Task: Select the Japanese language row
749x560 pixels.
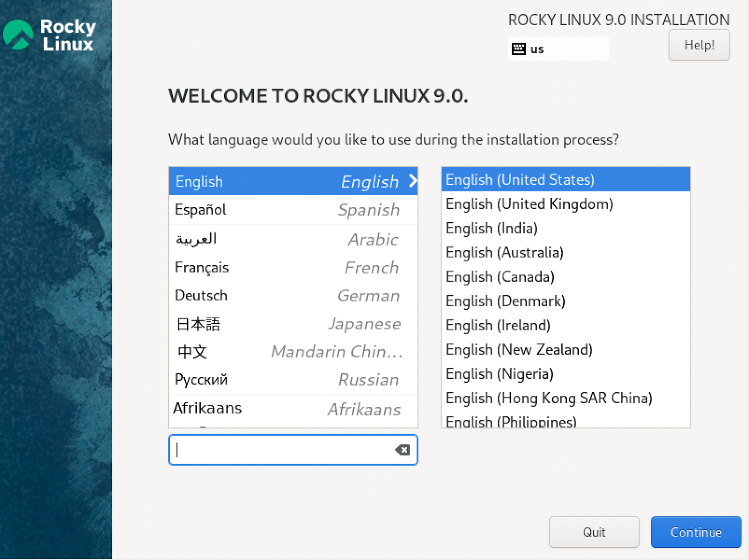Action: [293, 324]
